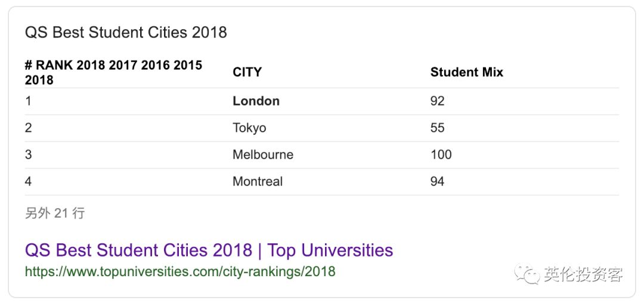Screen dimensions: 644x303
Task: Click the RANK column header
Action: [113, 72]
